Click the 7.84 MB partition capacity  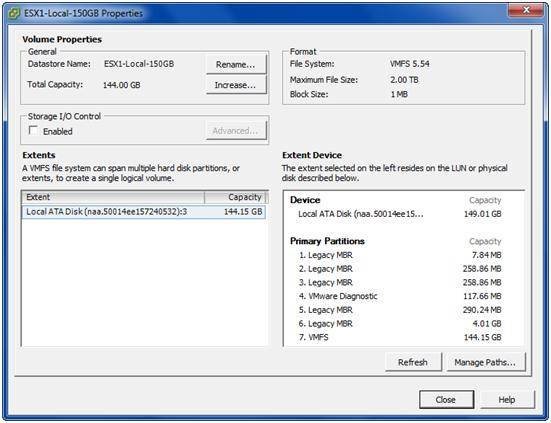point(487,255)
